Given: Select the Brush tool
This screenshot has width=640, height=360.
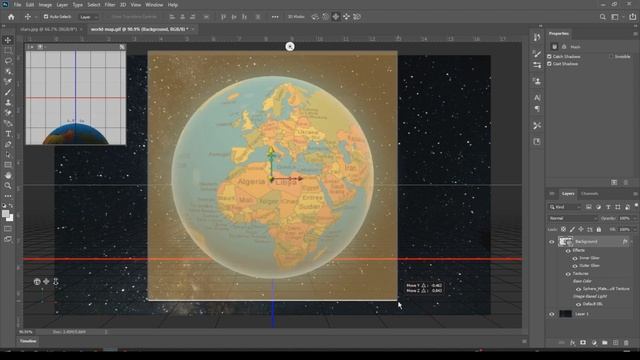Looking at the screenshot, I should pos(8,92).
